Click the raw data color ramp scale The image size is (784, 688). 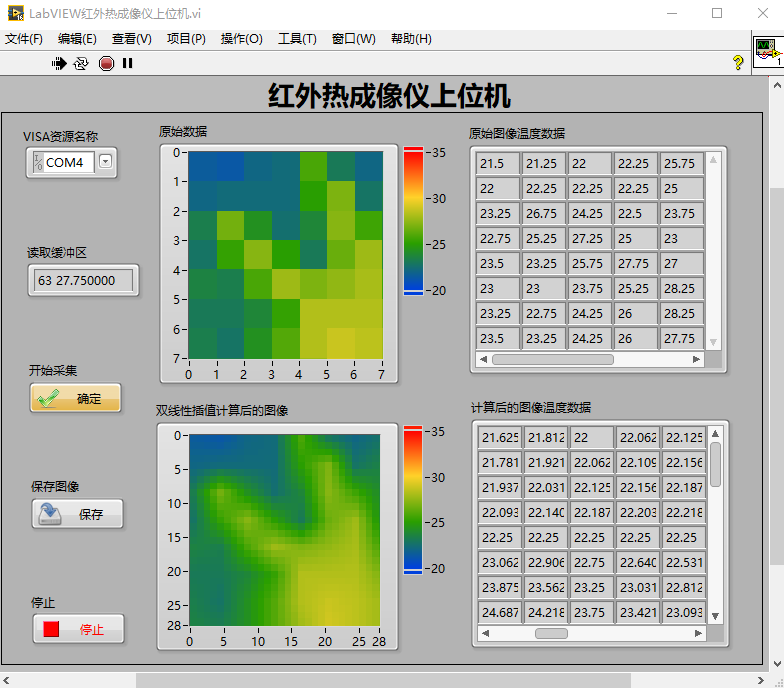(x=413, y=221)
